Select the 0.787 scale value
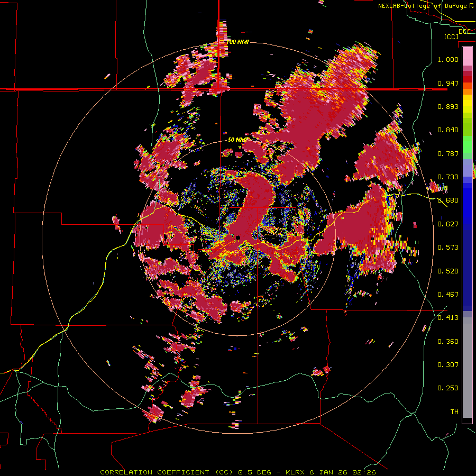Screen dimensions: 476x476 [448, 153]
